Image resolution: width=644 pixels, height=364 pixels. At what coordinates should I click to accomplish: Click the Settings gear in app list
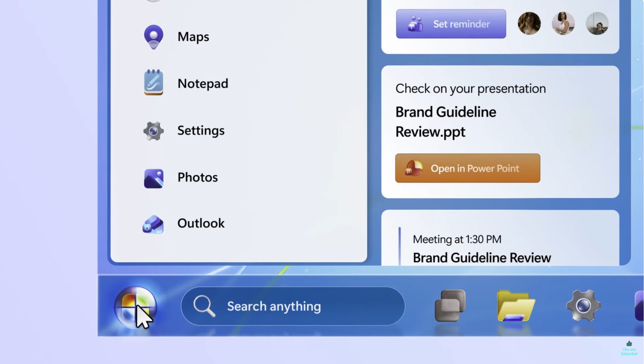(153, 131)
